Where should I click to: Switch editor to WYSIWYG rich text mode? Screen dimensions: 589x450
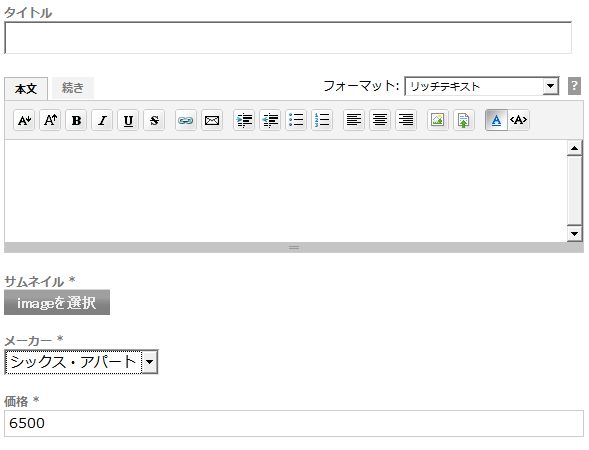(x=496, y=120)
